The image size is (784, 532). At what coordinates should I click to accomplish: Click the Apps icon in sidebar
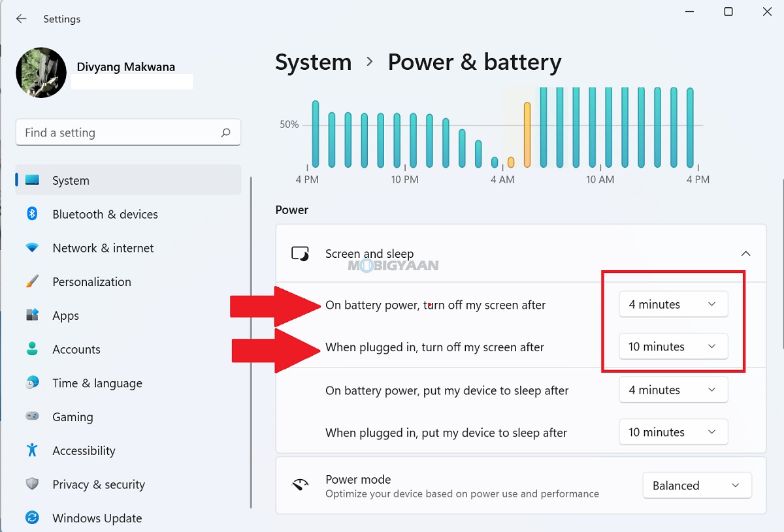pyautogui.click(x=31, y=315)
